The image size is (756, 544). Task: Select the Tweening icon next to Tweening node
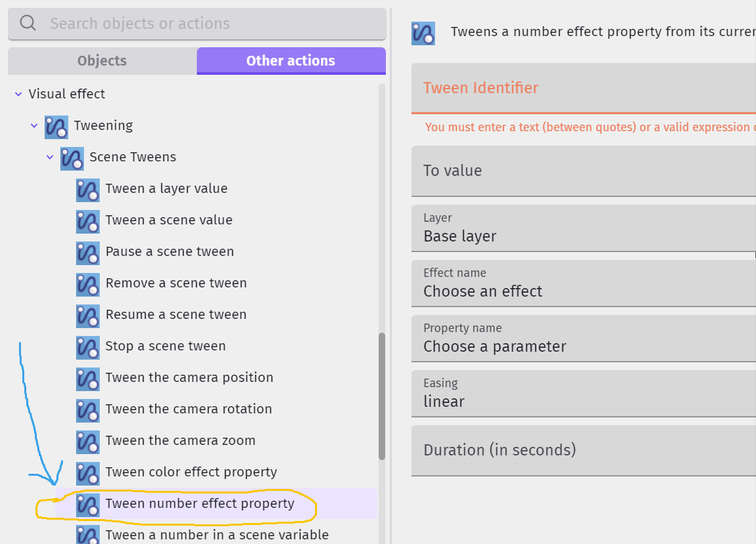pyautogui.click(x=56, y=126)
